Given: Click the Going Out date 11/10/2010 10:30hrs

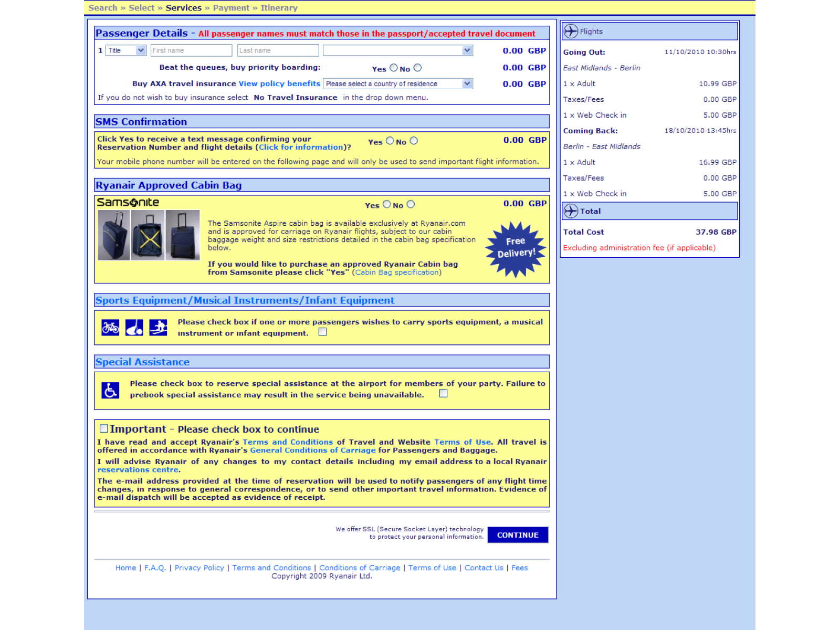Looking at the screenshot, I should [700, 52].
